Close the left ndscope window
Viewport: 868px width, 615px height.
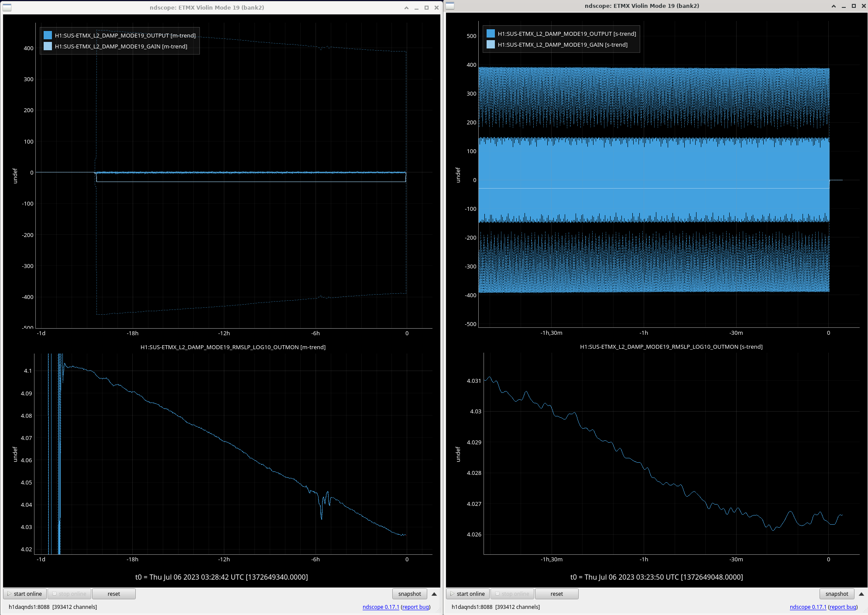[436, 8]
